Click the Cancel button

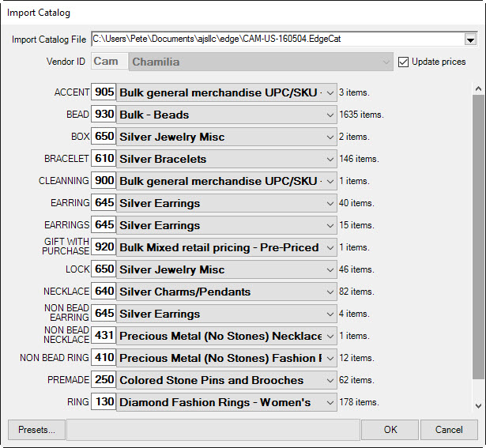pos(448,430)
